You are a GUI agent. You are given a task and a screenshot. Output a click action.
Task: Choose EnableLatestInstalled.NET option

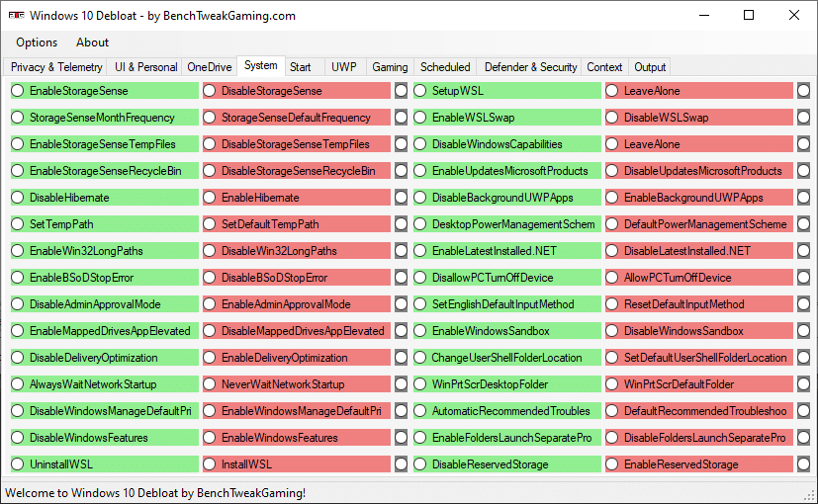[507, 251]
